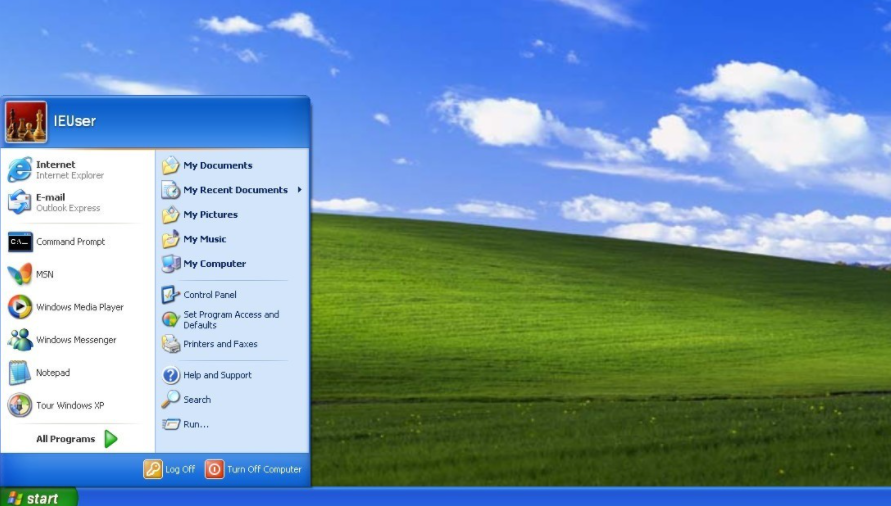This screenshot has width=891, height=506.
Task: Select My Documents menu entry
Action: click(217, 166)
